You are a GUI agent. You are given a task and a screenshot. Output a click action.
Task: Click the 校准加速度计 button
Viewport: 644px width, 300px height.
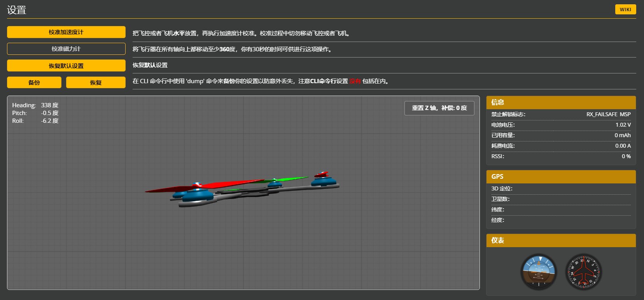66,32
